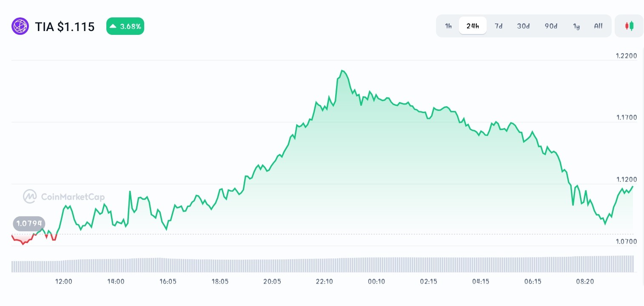Click the TIA $1.115 price text
Viewport: 644px width, 306px height.
pos(65,26)
